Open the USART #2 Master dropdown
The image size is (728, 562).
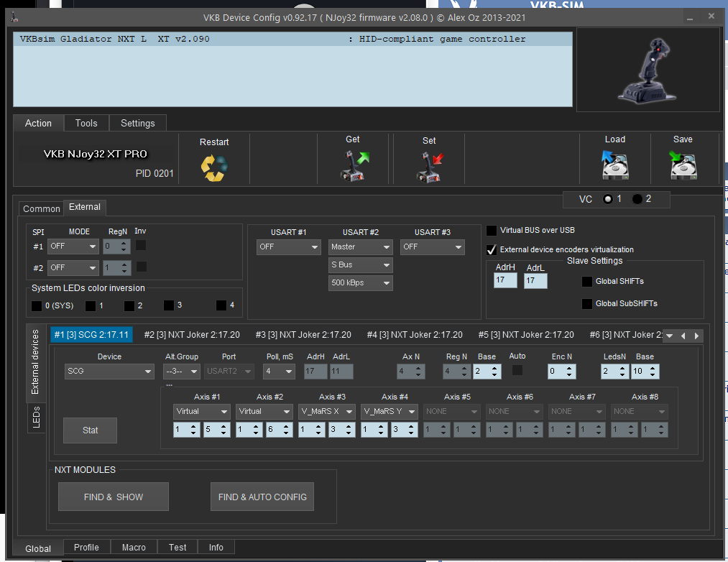[360, 247]
